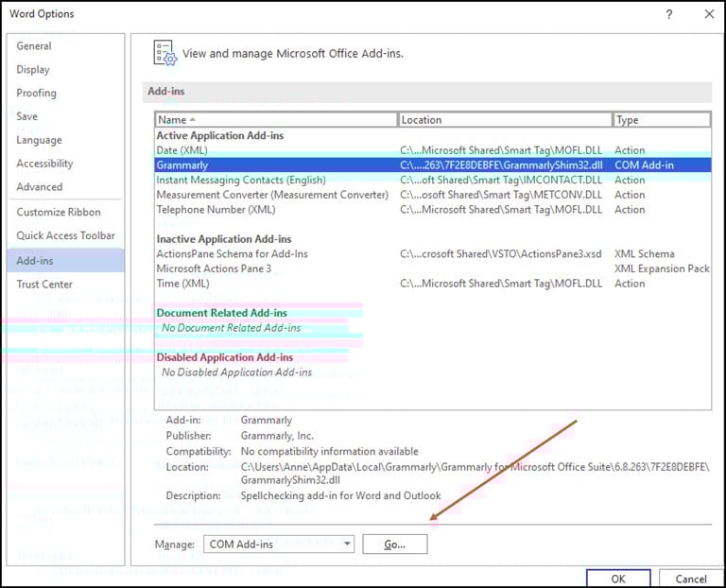Confirm with the OK button
This screenshot has width=726, height=588.
[618, 579]
